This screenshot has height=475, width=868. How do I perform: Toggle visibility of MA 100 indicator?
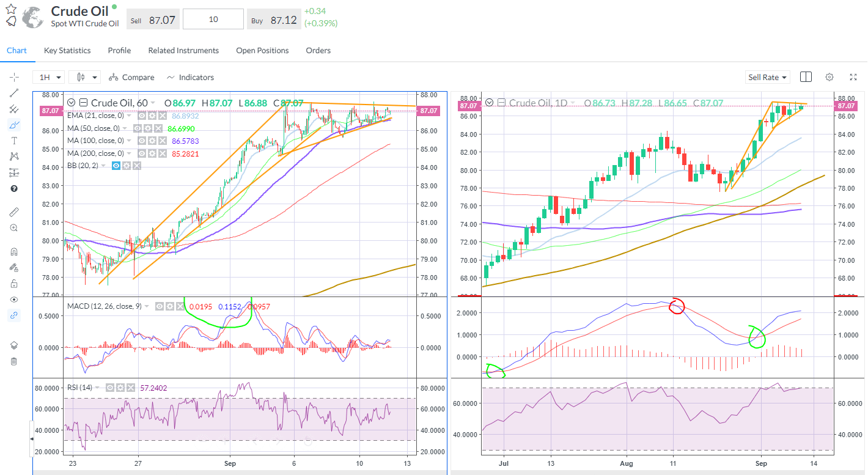tap(141, 141)
